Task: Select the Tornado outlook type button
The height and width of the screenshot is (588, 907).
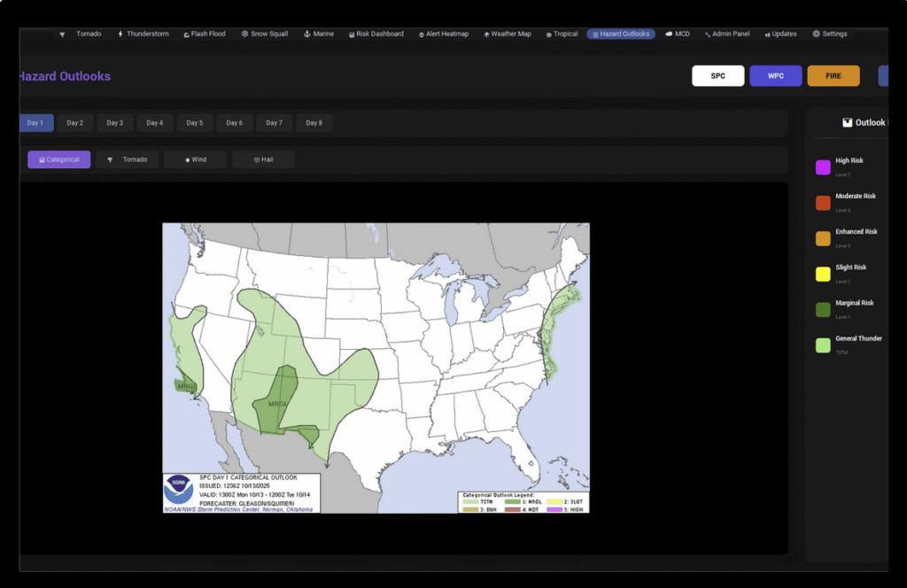Action: pos(128,160)
